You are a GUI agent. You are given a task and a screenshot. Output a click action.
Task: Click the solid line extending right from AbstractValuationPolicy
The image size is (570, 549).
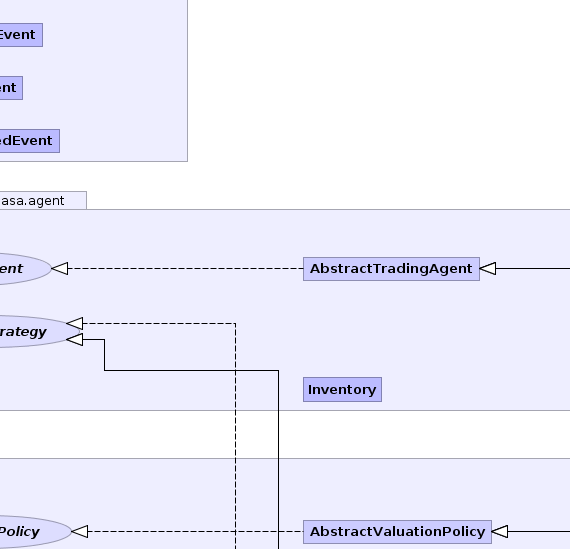point(539,532)
